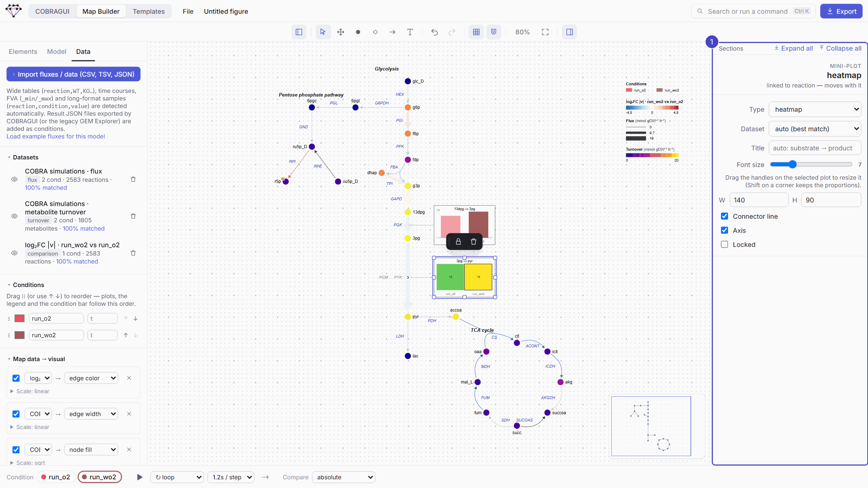Toggle the grid display button
This screenshot has height=488, width=868.
click(x=476, y=32)
